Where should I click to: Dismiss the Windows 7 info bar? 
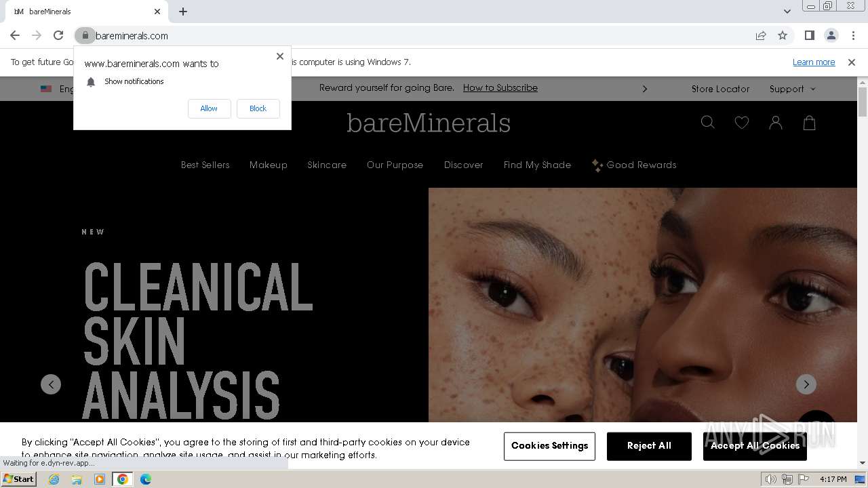click(x=852, y=62)
